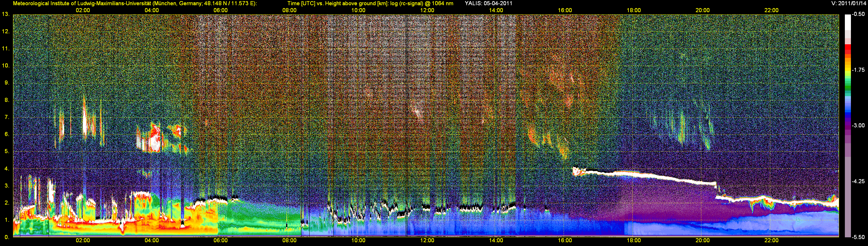Click the -4.25 color scale value

(x=858, y=181)
